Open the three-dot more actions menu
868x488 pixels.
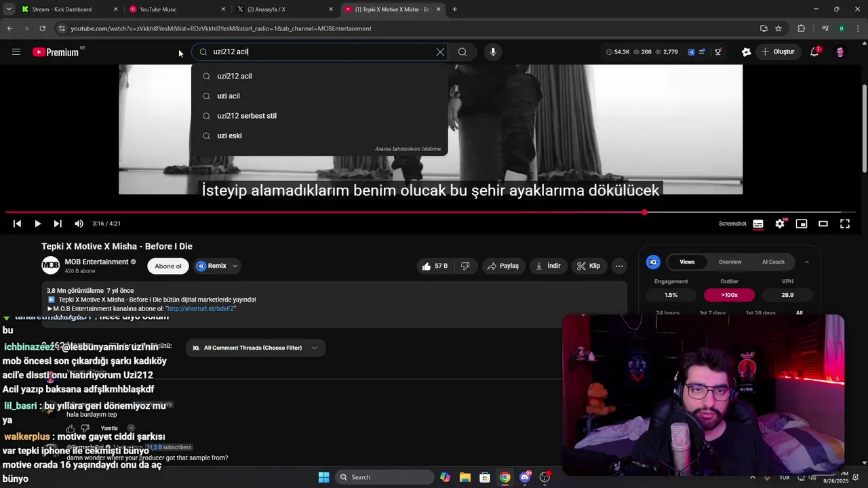click(x=619, y=266)
